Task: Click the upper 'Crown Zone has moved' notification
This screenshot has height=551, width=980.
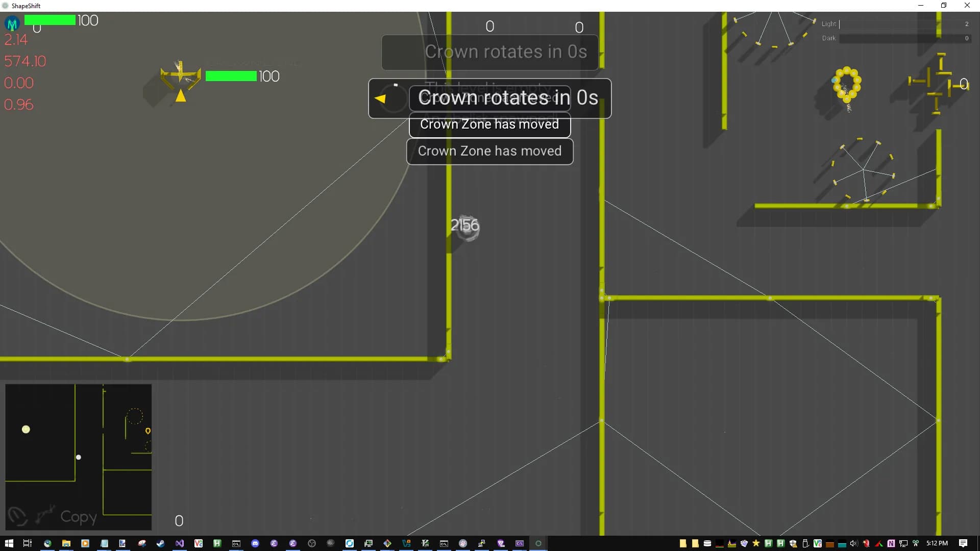Action: pyautogui.click(x=489, y=124)
